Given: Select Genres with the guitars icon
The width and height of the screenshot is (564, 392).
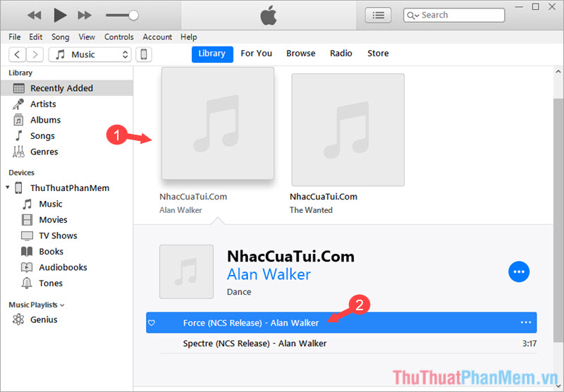Looking at the screenshot, I should point(67,152).
